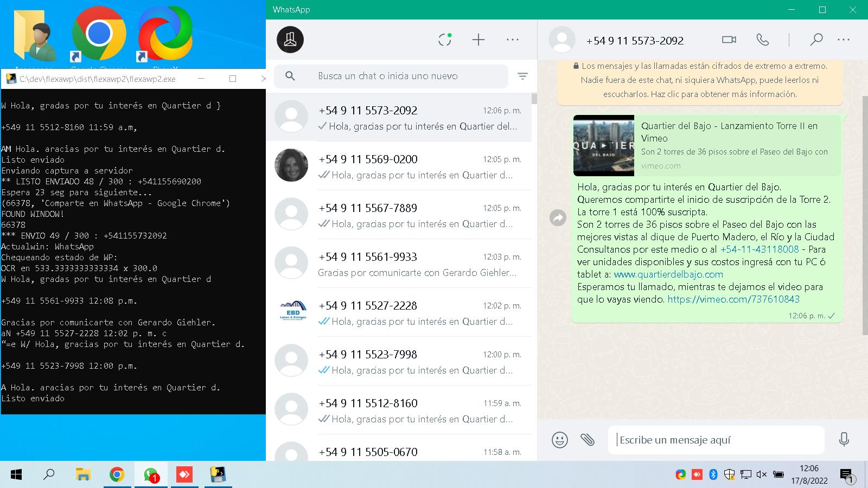868x488 pixels.
Task: Start a video call in the chat header
Action: tap(729, 40)
